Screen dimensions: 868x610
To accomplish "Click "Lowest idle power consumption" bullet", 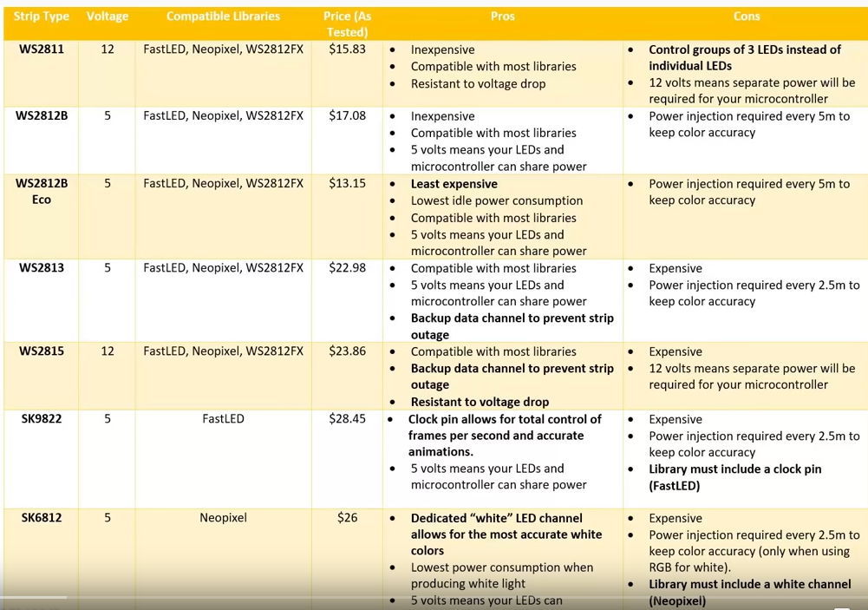I will click(x=497, y=200).
